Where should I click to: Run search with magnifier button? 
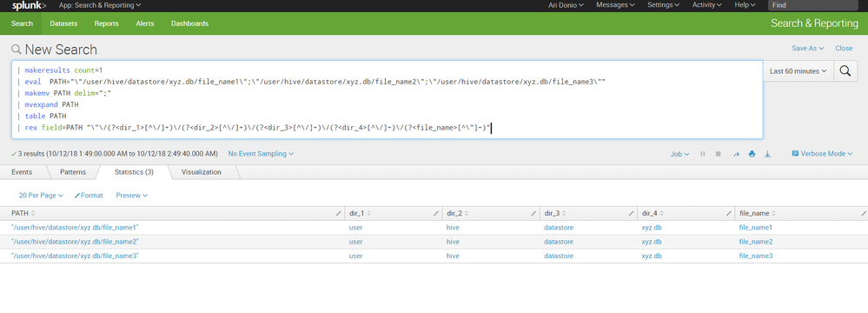pos(845,71)
